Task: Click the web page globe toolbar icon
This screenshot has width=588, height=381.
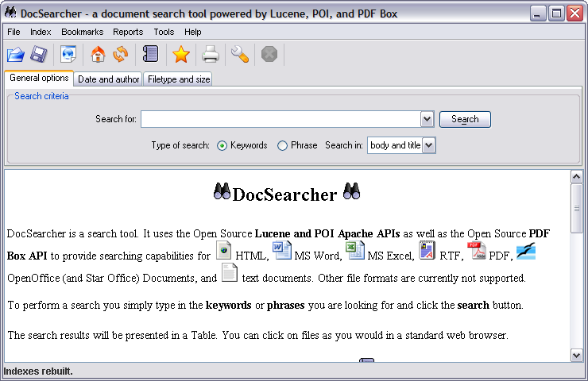Action: click(68, 55)
